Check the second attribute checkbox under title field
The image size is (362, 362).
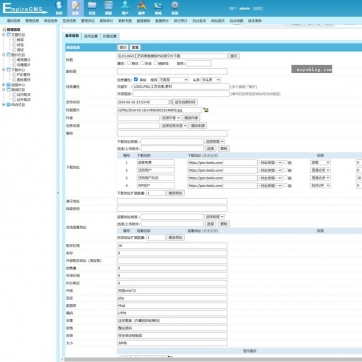coord(142,63)
